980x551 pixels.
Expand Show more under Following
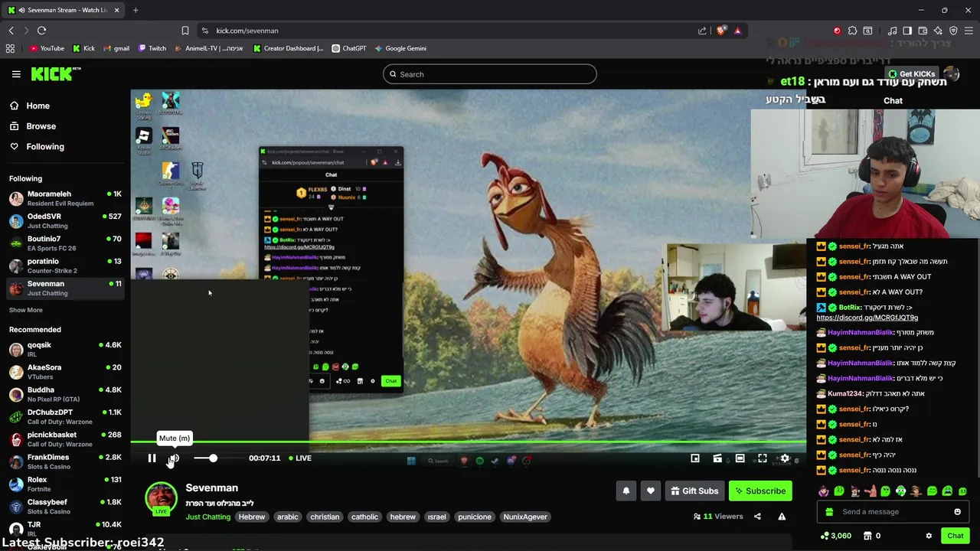26,310
